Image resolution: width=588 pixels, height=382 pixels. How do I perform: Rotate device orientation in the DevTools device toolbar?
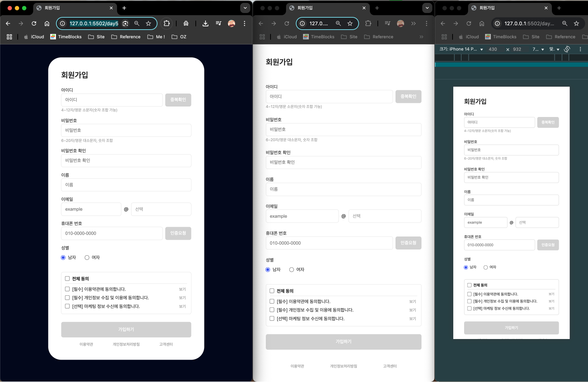(x=567, y=49)
